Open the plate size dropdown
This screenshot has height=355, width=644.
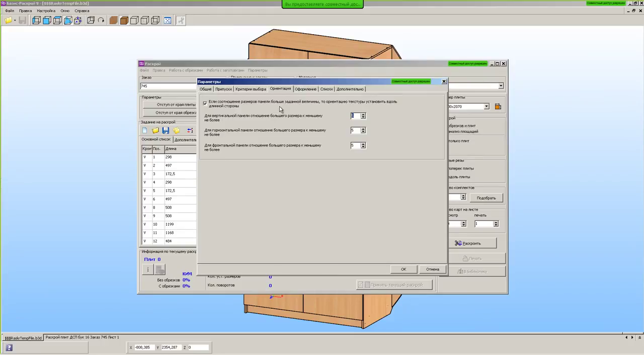pos(487,107)
